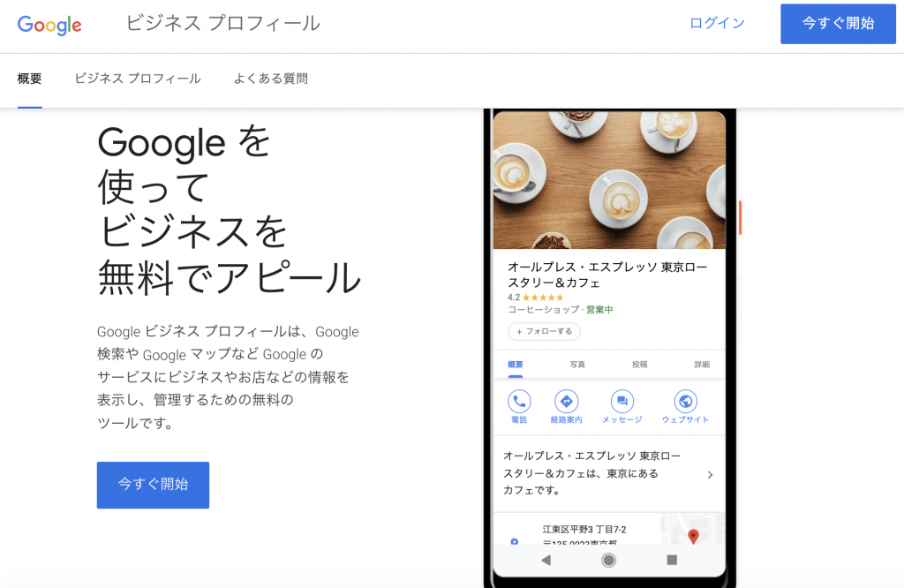
Task: Tap the 経路案内 directions icon
Action: click(566, 401)
